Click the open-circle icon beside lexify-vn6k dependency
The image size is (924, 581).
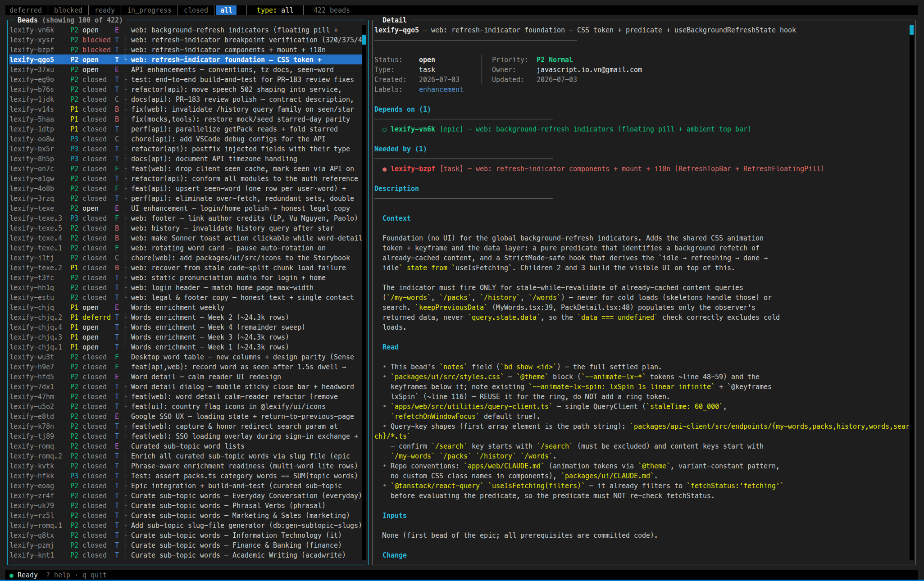(384, 129)
